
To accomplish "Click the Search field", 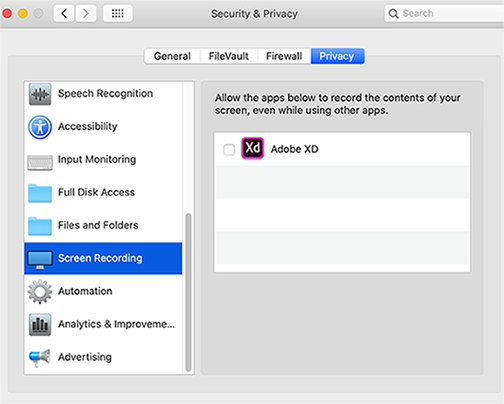I will (x=444, y=13).
